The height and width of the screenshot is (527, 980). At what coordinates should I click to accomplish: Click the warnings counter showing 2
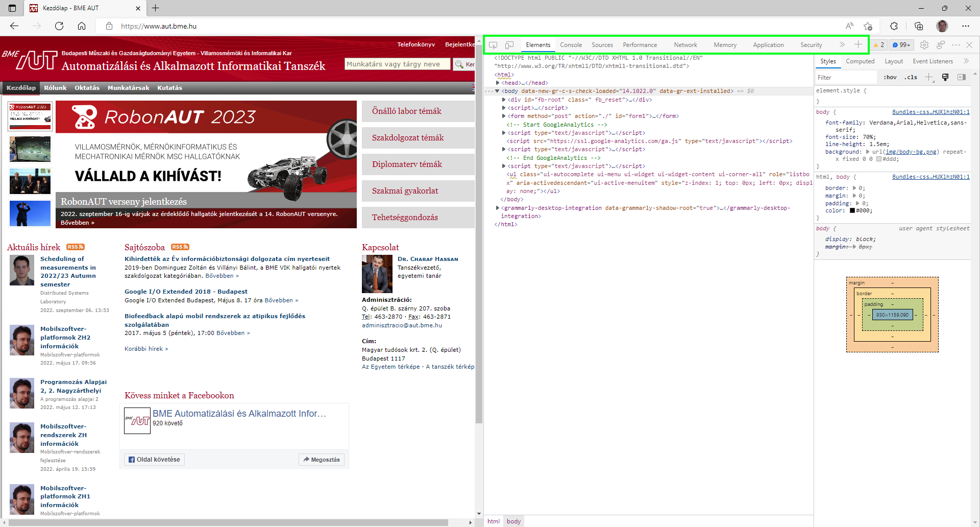pyautogui.click(x=879, y=45)
